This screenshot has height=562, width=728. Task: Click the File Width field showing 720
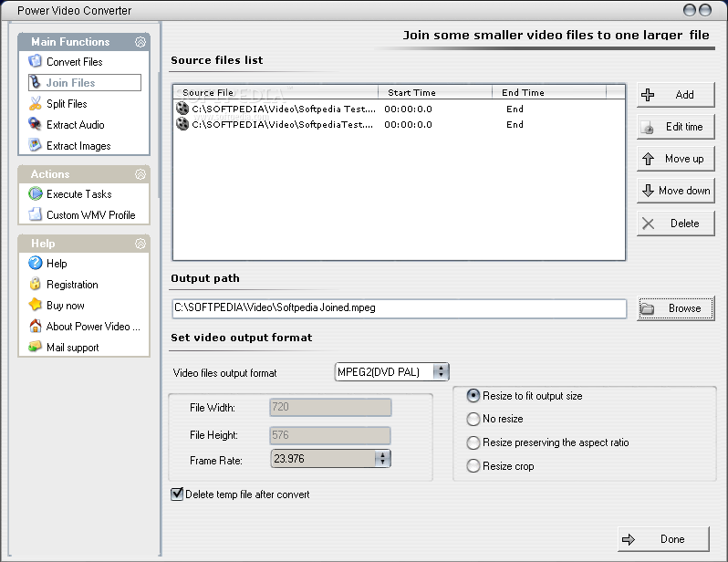click(330, 407)
